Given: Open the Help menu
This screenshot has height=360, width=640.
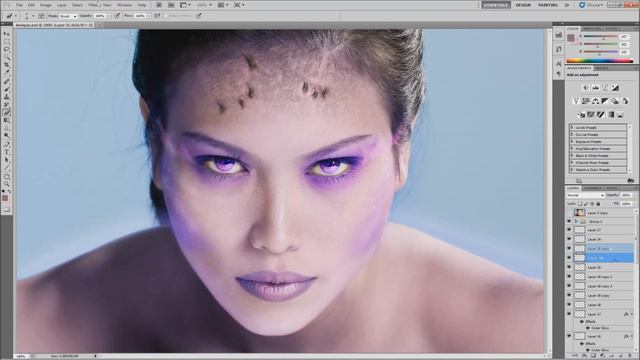Looking at the screenshot, I should (142, 5).
